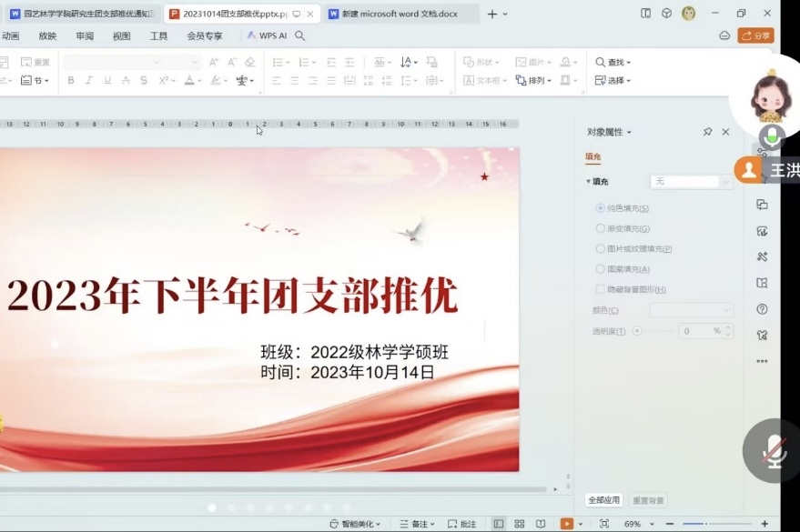Viewport: 800px width, 532px height.
Task: Click the help question mark sidebar icon
Action: coord(762,309)
